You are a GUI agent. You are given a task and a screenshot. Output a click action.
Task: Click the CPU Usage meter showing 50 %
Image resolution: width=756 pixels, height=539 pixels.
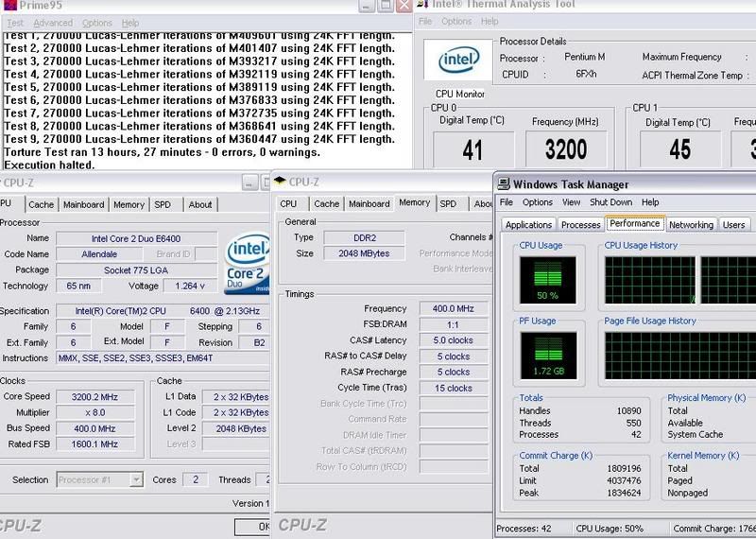click(548, 280)
